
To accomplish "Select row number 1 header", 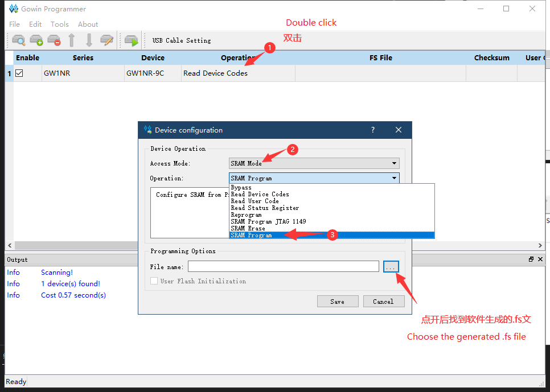I will pyautogui.click(x=10, y=73).
